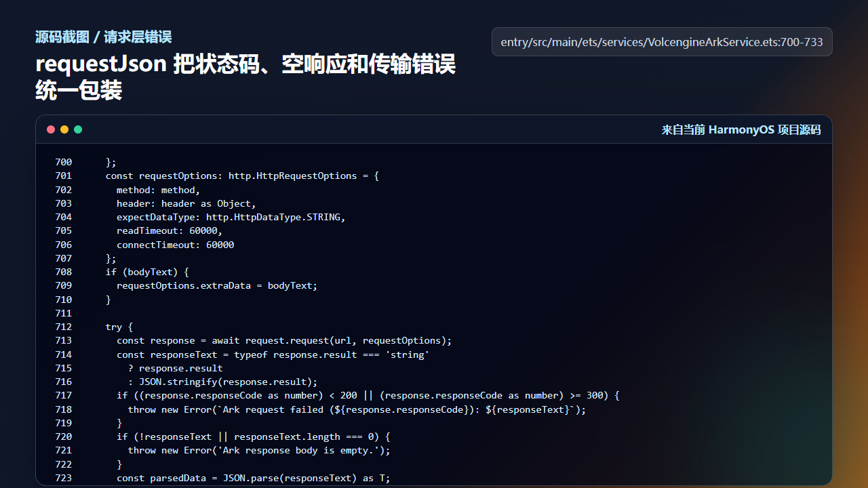The image size is (868, 488).
Task: Click the responseCode '< 200 ||' condition line
Action: point(368,395)
